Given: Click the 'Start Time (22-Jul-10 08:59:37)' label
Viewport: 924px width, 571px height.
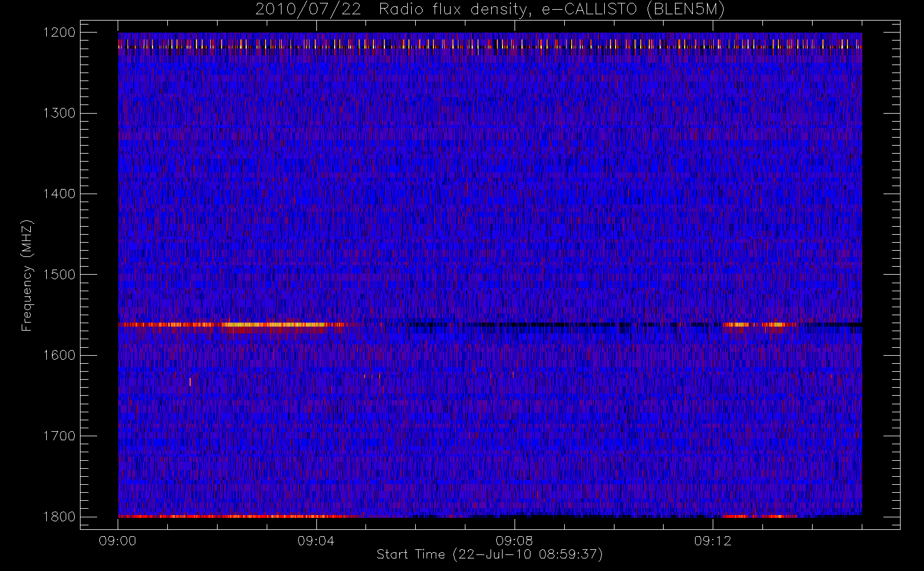Looking at the screenshot, I should pos(490,554).
